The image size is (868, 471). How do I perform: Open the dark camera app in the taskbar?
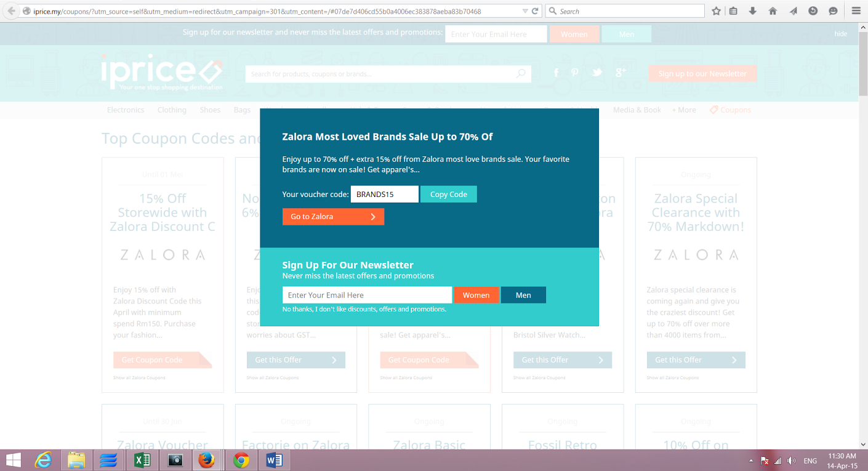click(175, 460)
